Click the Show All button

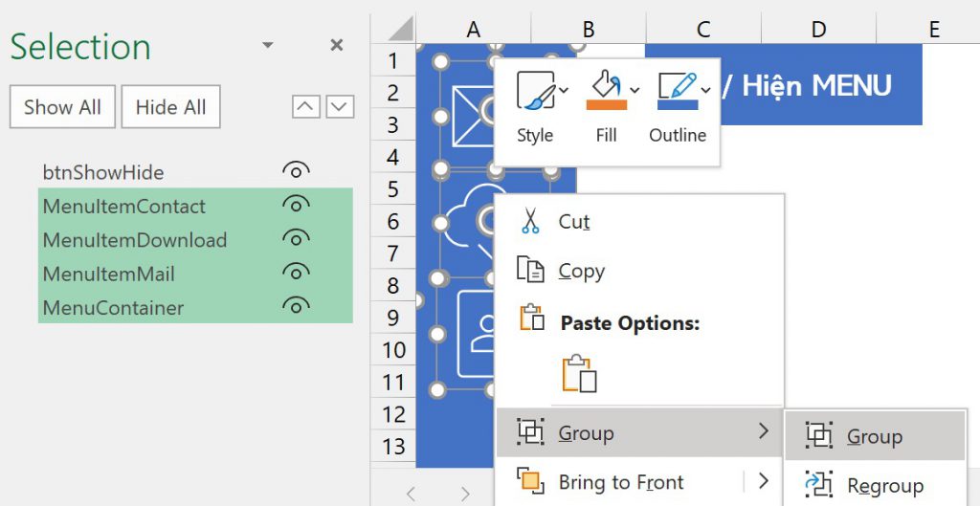click(x=62, y=107)
